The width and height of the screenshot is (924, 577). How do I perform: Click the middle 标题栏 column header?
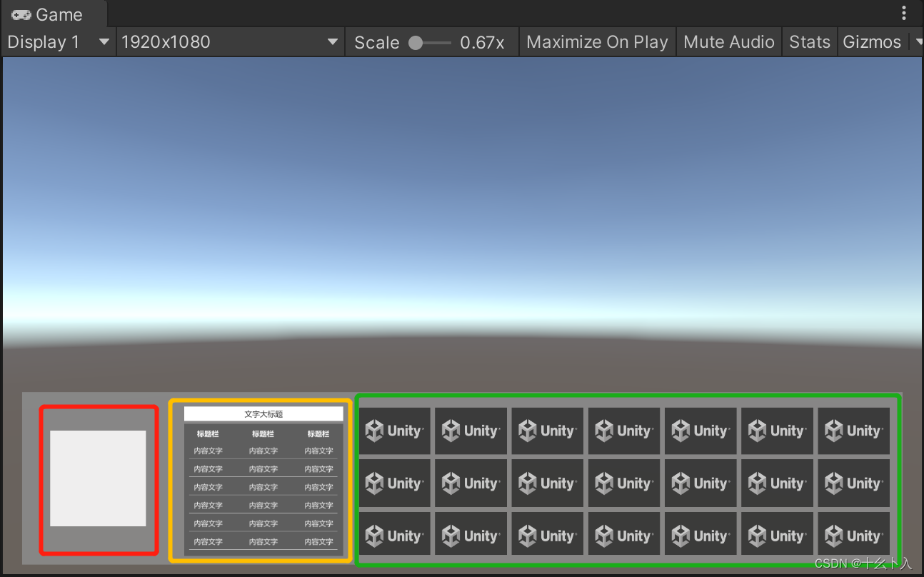pos(263,433)
